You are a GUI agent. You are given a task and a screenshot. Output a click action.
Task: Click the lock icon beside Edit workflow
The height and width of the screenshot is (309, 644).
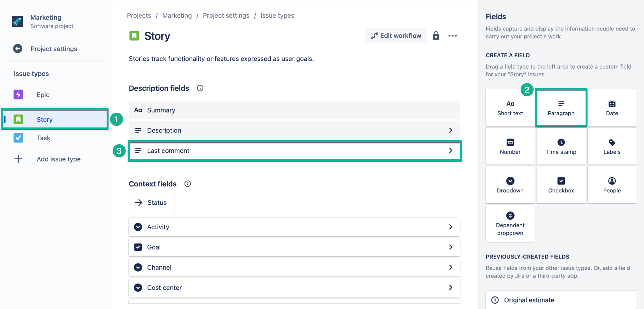pyautogui.click(x=436, y=35)
